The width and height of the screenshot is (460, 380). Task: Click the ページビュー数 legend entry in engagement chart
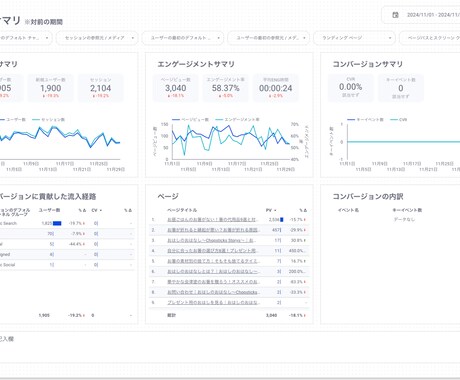click(190, 120)
